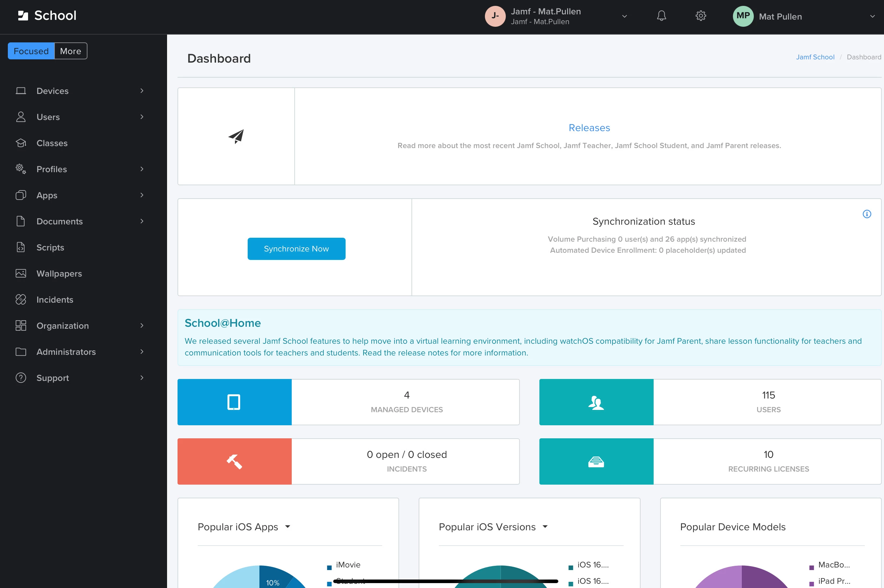Click the iPad Pr... legend entry
The image size is (884, 588).
[834, 581]
